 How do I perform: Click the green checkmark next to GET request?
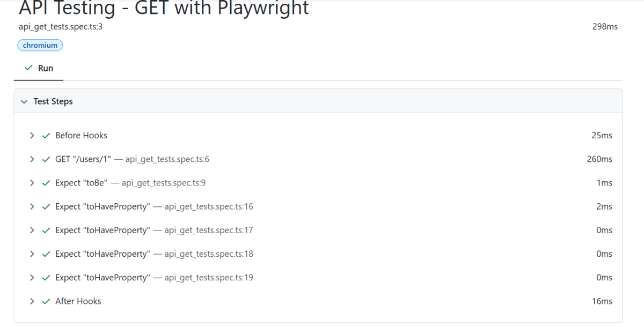pyautogui.click(x=47, y=159)
